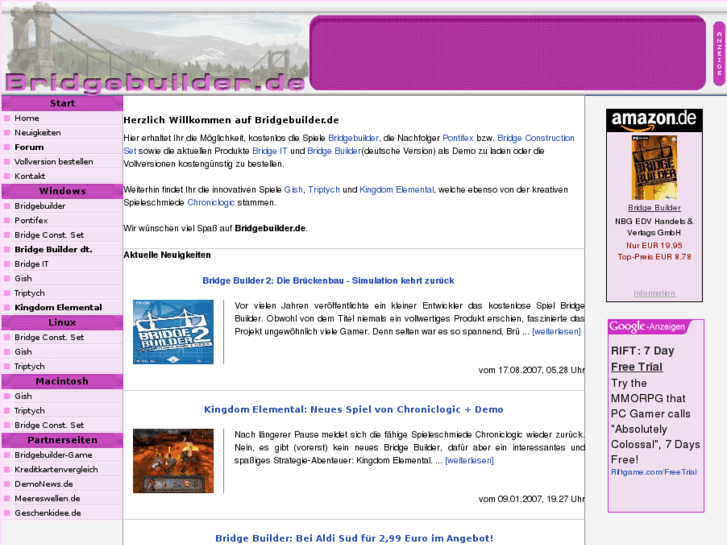Open Bridge Const. Set under Linux
The height and width of the screenshot is (545, 727).
(x=49, y=337)
